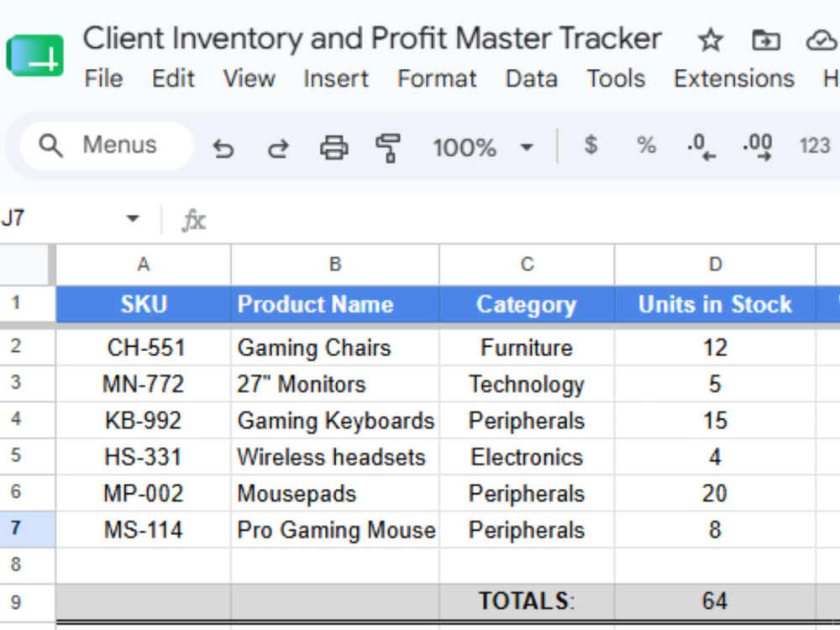The height and width of the screenshot is (630, 840).
Task: Open the Data menu
Action: [x=532, y=79]
